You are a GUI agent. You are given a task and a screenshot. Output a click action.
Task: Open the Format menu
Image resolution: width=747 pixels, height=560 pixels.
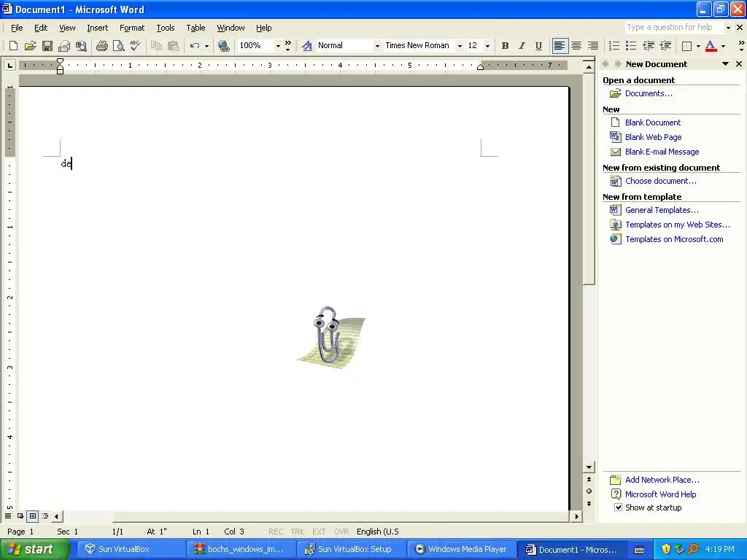pos(132,28)
